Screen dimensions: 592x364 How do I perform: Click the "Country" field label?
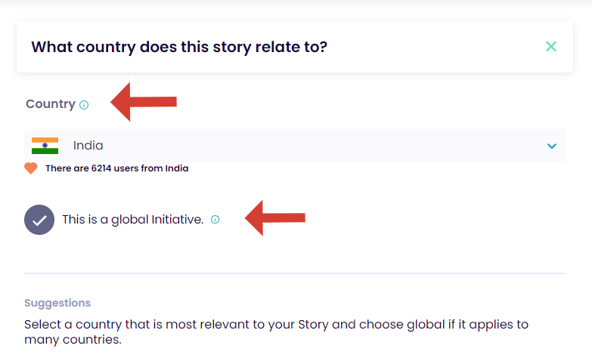coord(51,104)
